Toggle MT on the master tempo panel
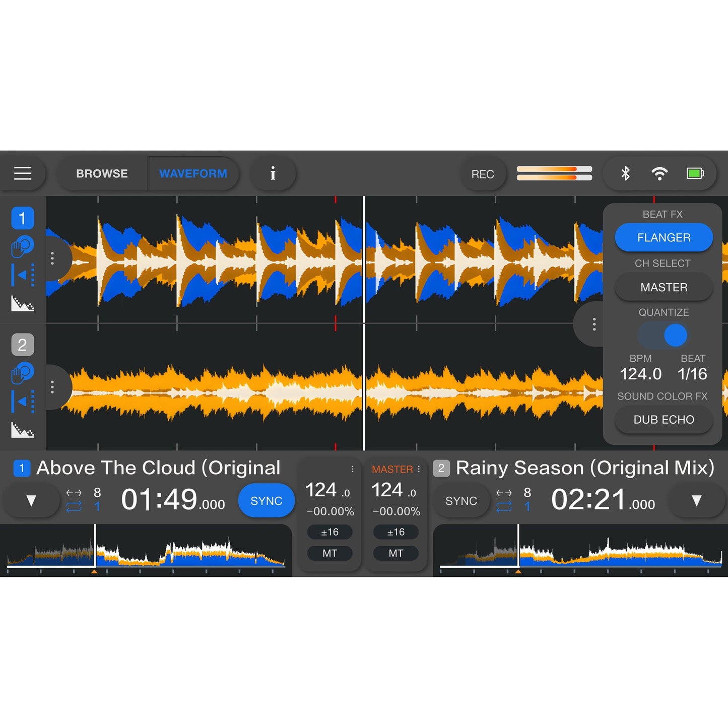The image size is (728, 728). pos(395,553)
